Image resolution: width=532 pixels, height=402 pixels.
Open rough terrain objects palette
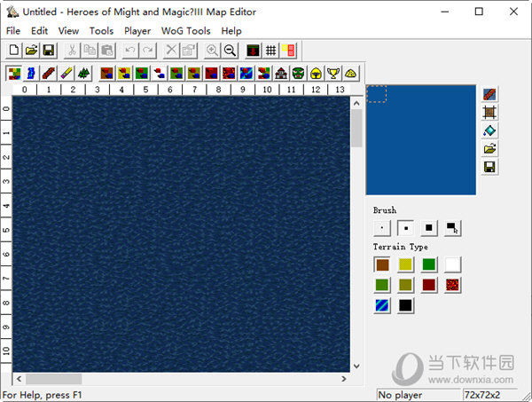194,73
